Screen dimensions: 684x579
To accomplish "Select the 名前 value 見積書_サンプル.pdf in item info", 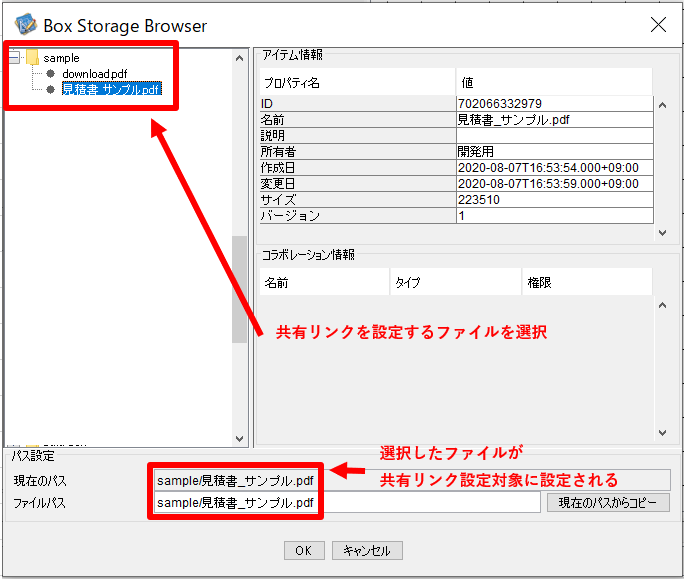I will [x=554, y=120].
